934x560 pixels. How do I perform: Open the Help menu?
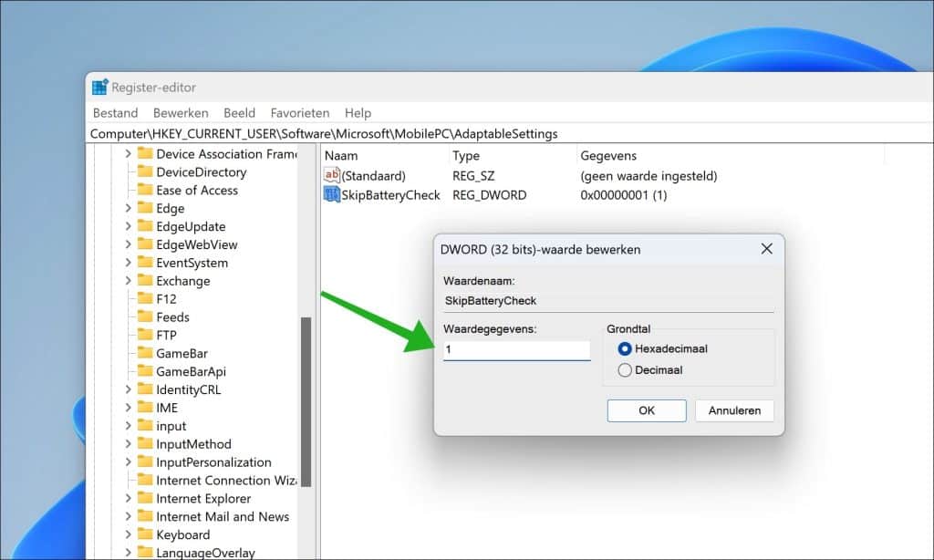click(x=358, y=112)
